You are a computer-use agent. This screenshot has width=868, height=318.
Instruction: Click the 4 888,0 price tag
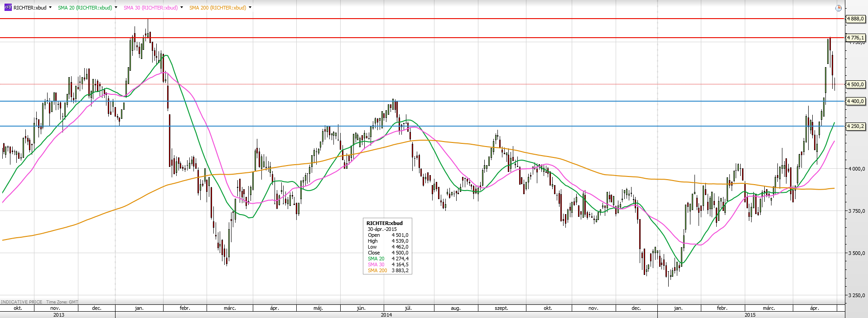(x=856, y=19)
